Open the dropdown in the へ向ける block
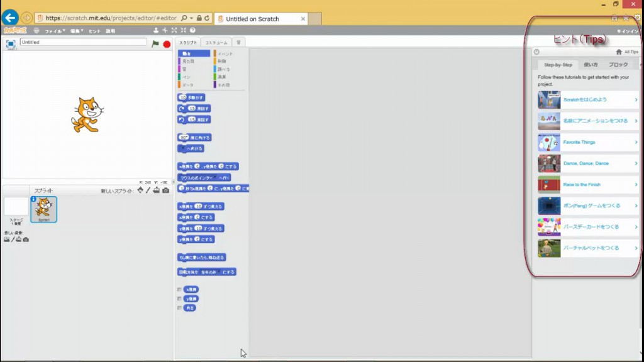This screenshot has width=644, height=362. (x=183, y=148)
